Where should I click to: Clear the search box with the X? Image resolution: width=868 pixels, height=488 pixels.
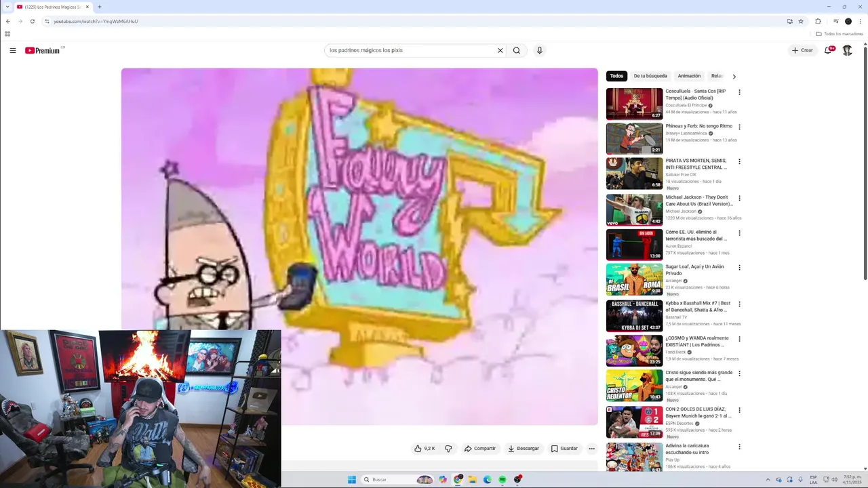pyautogui.click(x=500, y=50)
